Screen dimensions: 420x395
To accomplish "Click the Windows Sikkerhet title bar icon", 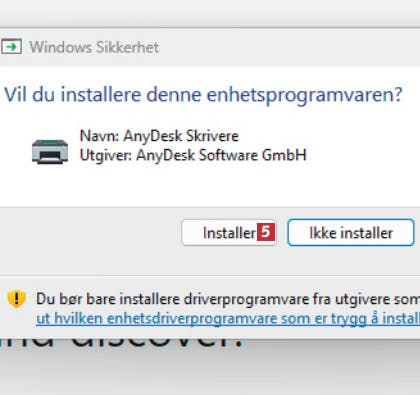I will point(11,47).
